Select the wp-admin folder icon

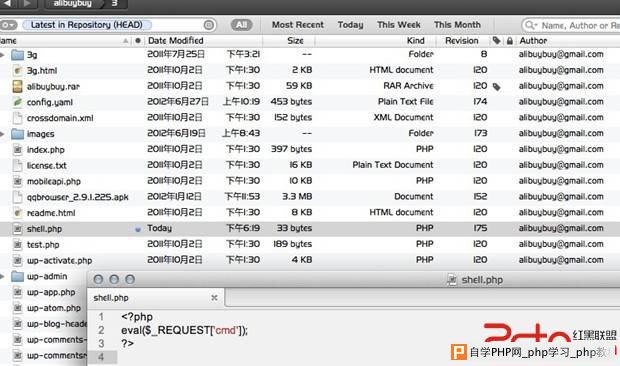(x=17, y=276)
